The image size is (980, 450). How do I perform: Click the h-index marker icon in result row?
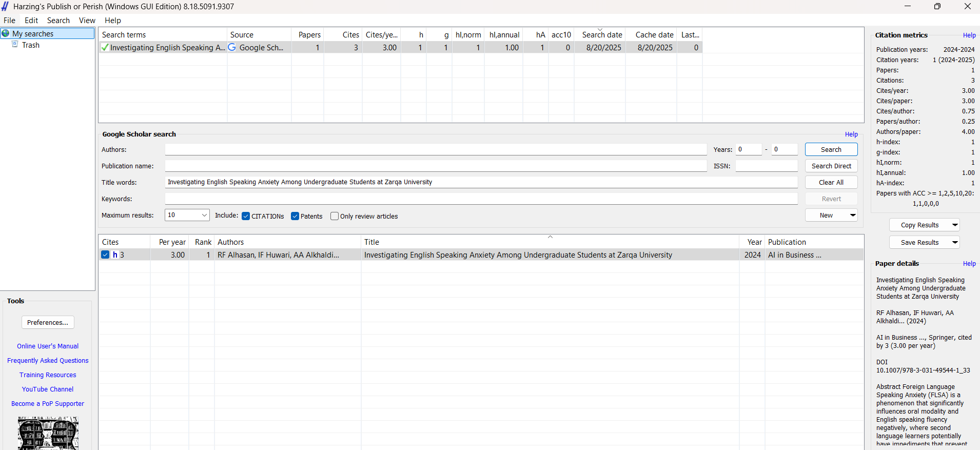pyautogui.click(x=115, y=255)
